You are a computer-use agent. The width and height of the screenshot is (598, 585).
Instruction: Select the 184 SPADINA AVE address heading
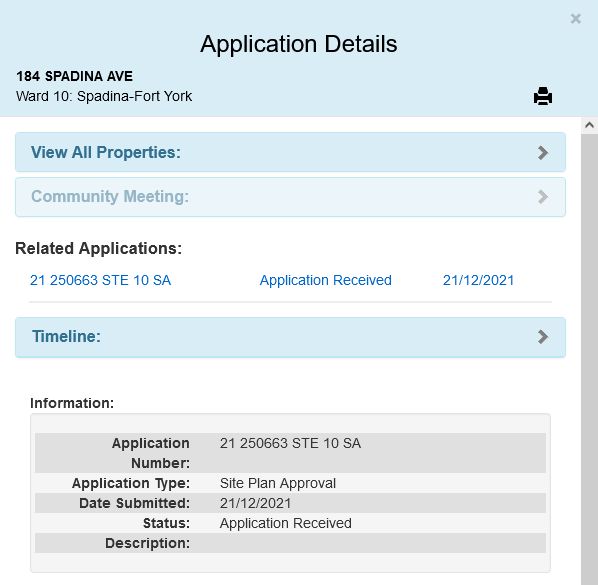[x=74, y=76]
